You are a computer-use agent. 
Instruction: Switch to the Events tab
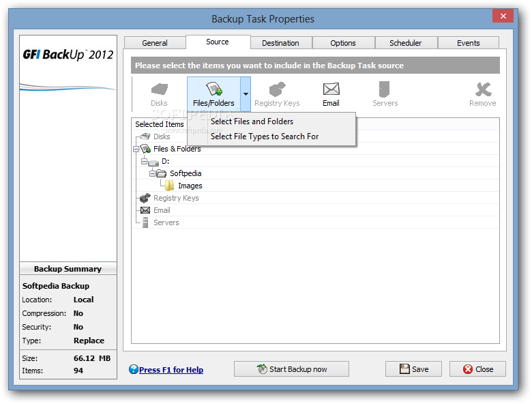[468, 43]
